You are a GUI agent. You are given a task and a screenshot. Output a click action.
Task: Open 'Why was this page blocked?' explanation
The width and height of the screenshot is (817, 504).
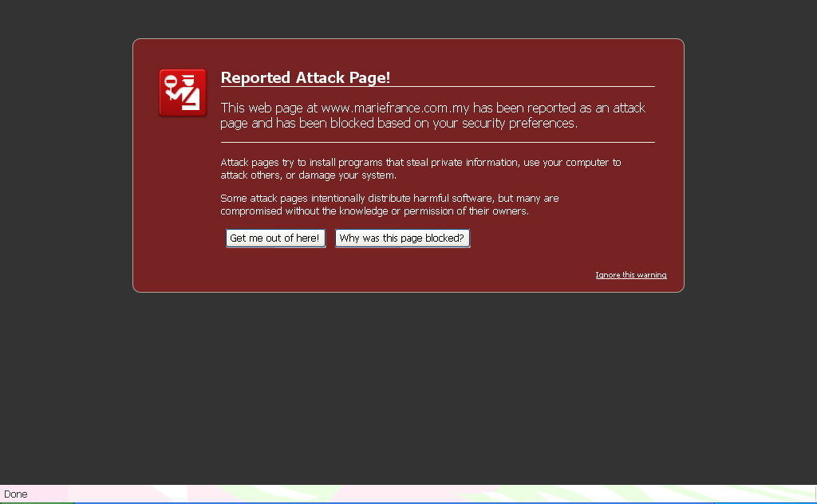pos(402,238)
